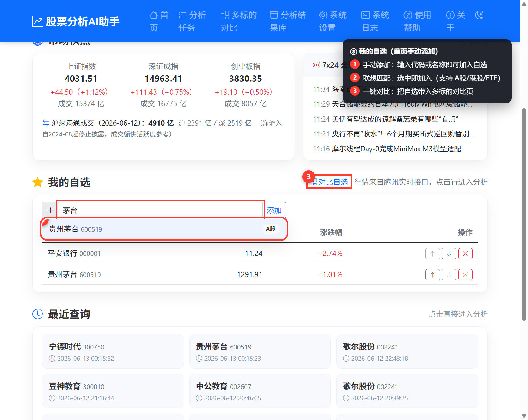Open the 分析任务 nav item
The width and height of the screenshot is (528, 420).
[192, 21]
